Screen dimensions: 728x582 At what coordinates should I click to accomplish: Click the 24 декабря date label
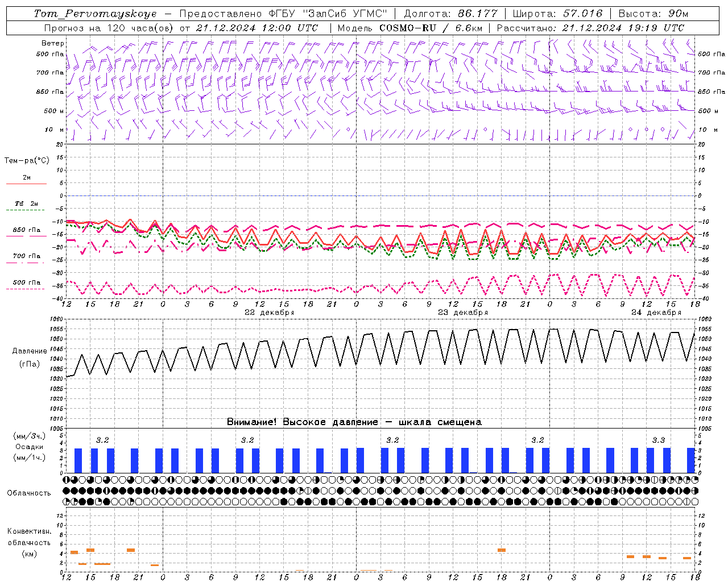656,313
